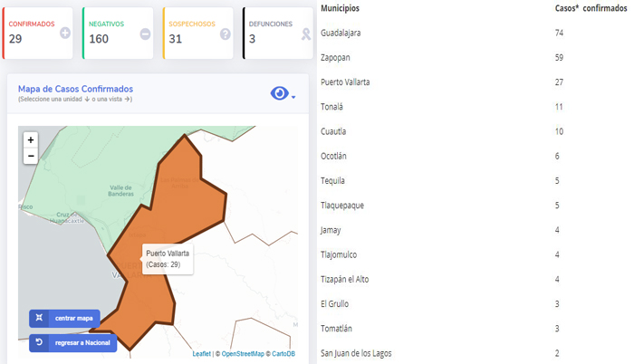634x364 pixels.
Task: Select the Sospechosos stat card
Action: [195, 33]
